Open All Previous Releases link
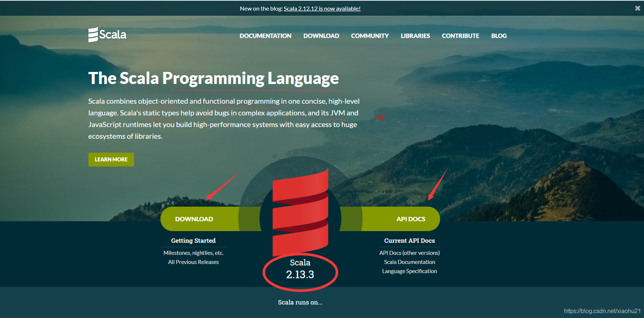This screenshot has height=318, width=644. [193, 262]
